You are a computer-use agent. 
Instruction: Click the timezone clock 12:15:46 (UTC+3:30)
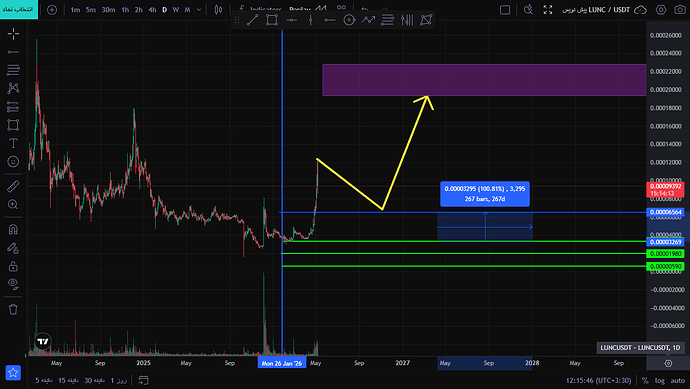[598, 380]
